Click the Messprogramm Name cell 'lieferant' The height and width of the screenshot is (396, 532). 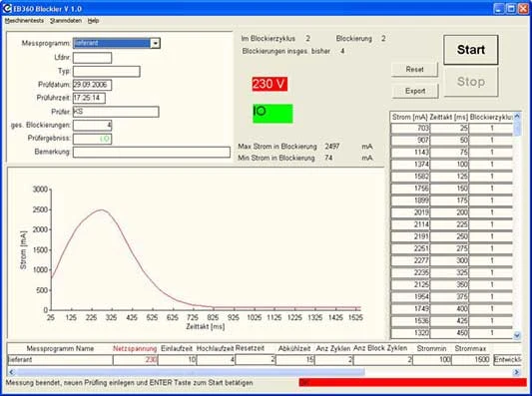coord(60,360)
